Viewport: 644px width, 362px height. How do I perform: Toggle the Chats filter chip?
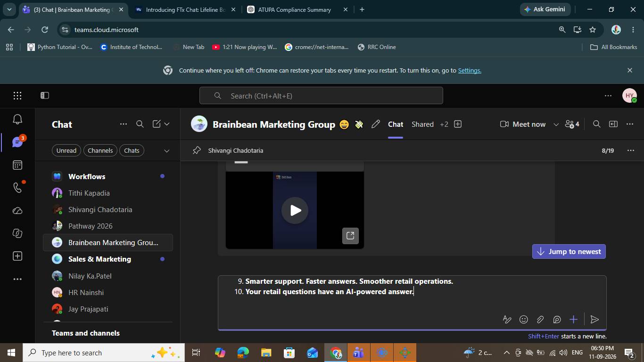click(x=132, y=150)
